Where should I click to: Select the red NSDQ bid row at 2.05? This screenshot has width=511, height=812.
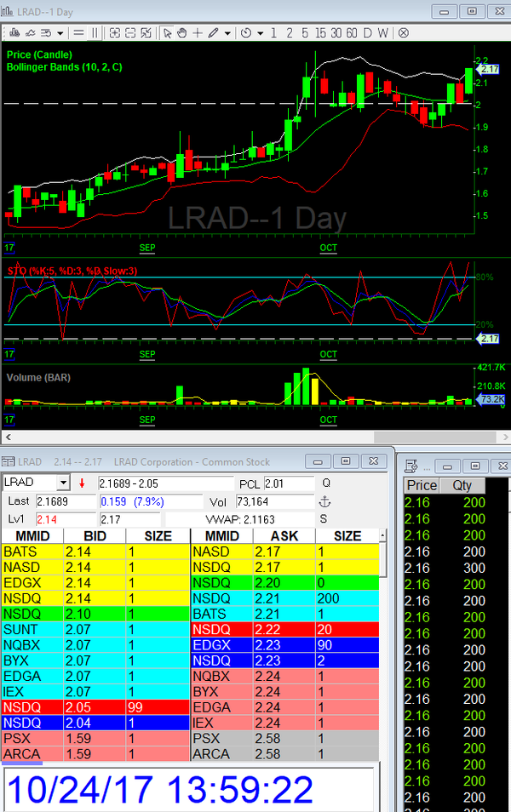coord(94,707)
